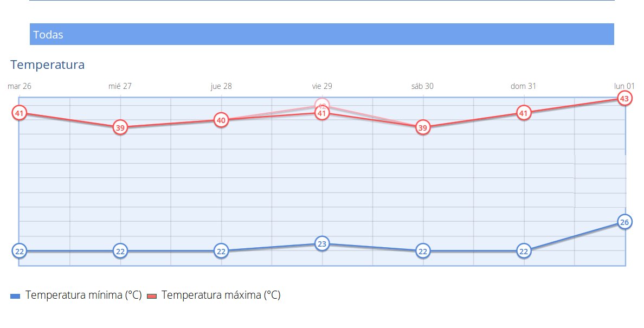Click the blue minimum temperature legend swatch

[15, 296]
